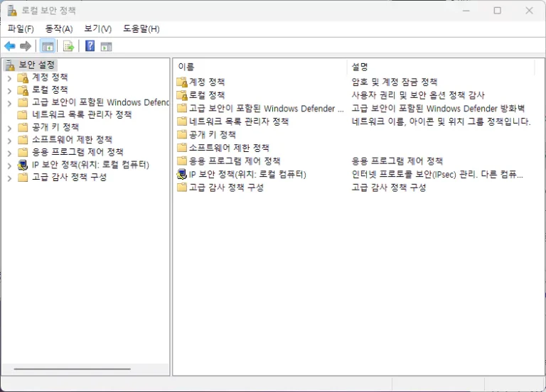
Task: Click 응용 프로그램 제어 정책 folder icon in list
Action: point(182,161)
